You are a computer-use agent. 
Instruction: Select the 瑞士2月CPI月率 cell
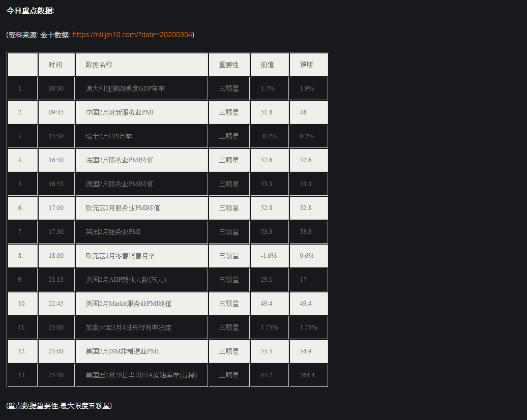coord(142,136)
